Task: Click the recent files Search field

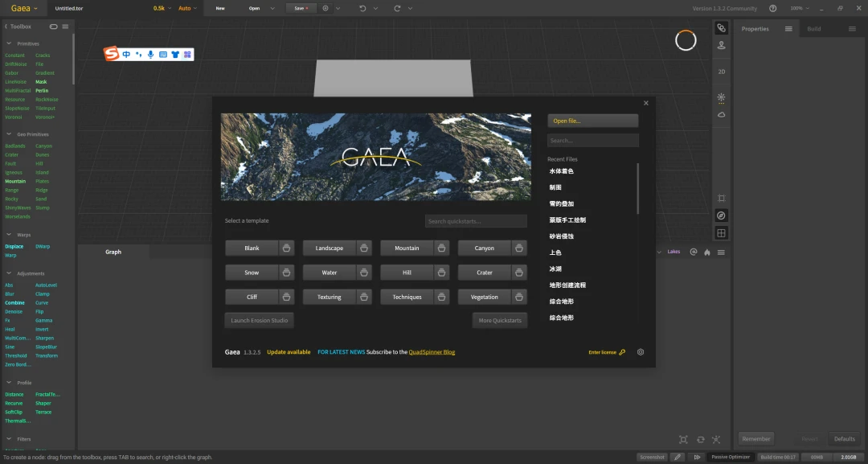Action: click(593, 141)
